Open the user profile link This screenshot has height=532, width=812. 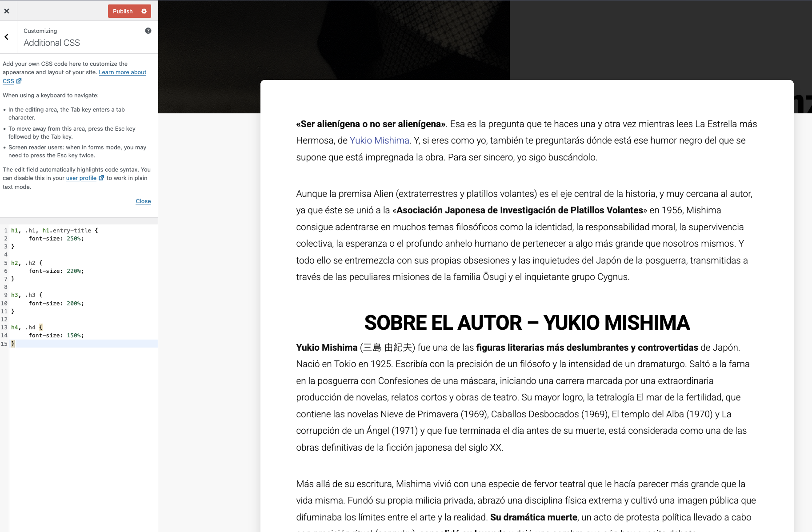click(x=81, y=178)
